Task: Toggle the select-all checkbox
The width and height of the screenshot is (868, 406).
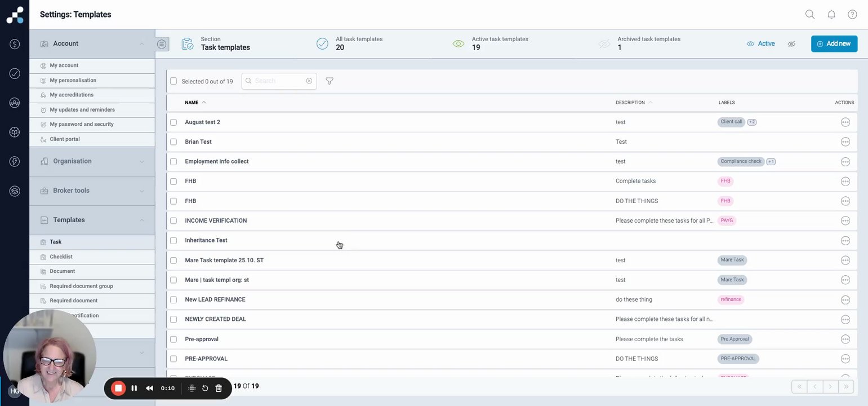Action: pos(173,81)
